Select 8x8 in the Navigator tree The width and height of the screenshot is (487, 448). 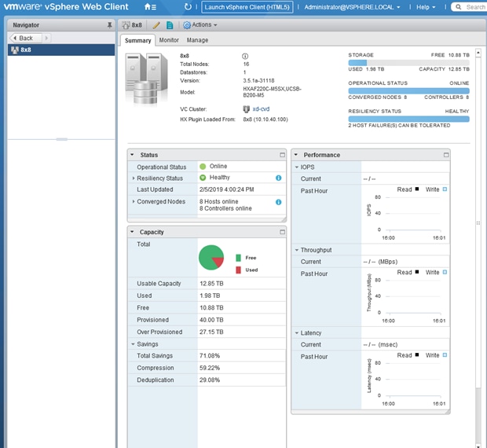61,50
